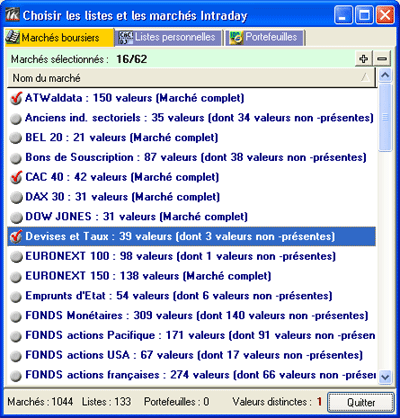
Task: Tick the Emprunts d'Etat bullet
Action: click(16, 296)
